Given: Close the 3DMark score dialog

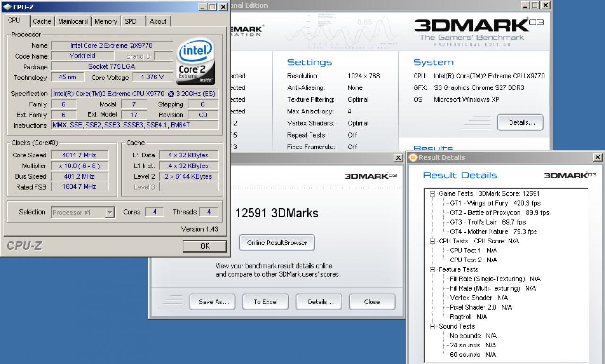Looking at the screenshot, I should pos(398,157).
